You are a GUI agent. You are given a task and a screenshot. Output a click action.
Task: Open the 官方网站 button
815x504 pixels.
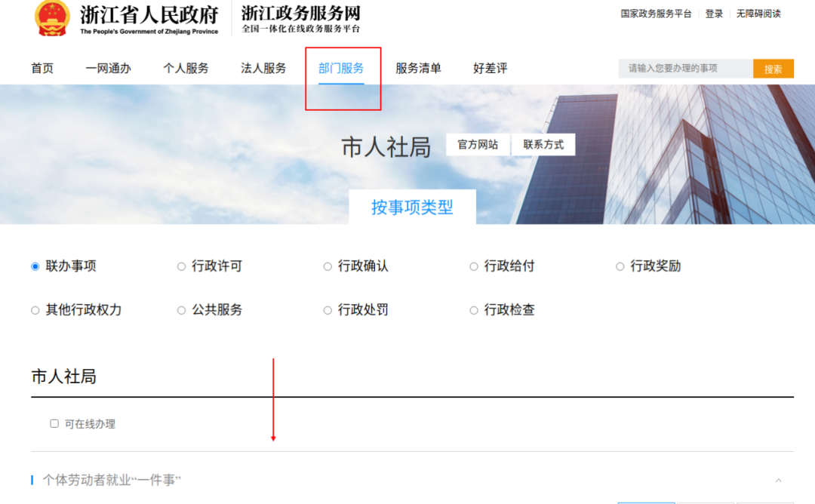[x=478, y=145]
